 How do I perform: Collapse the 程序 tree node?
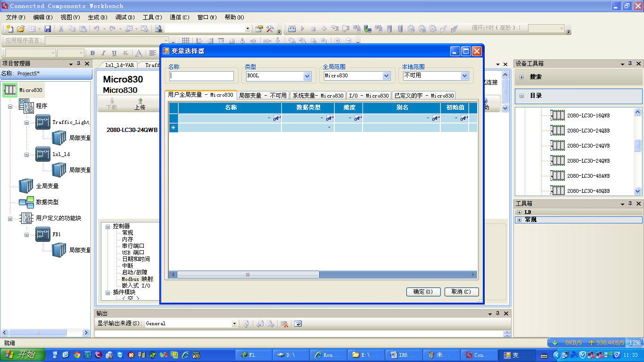pos(10,107)
